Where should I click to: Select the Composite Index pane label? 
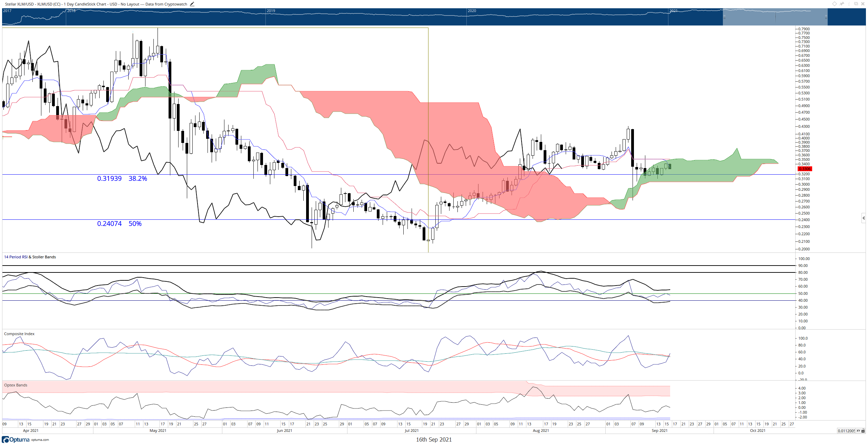click(x=19, y=334)
